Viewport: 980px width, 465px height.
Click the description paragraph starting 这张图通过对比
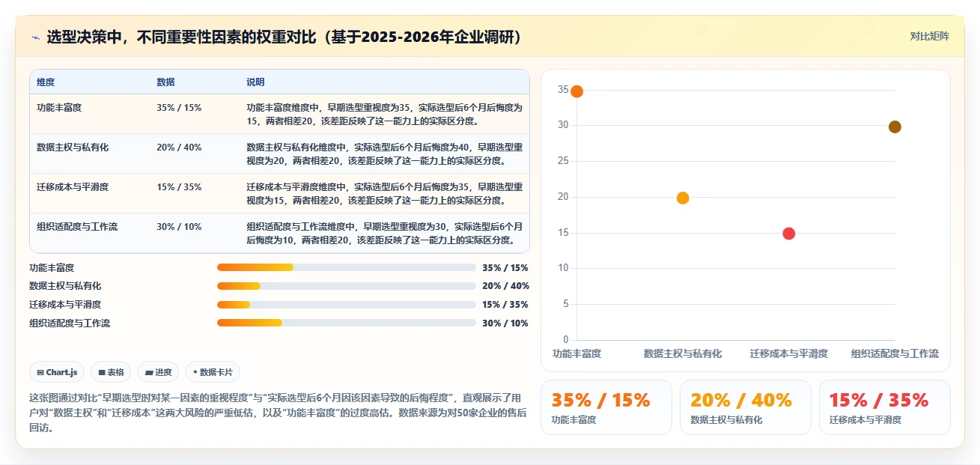[x=278, y=413]
